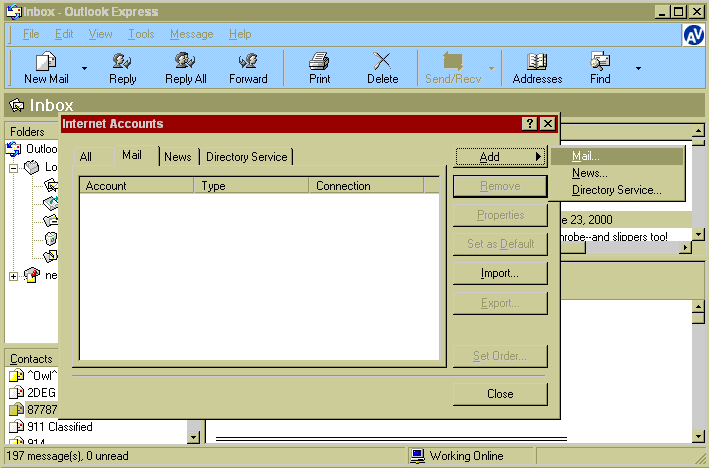Viewport: 709px width, 468px height.
Task: Click the Trash can folder icon in the tree
Action: [51, 238]
